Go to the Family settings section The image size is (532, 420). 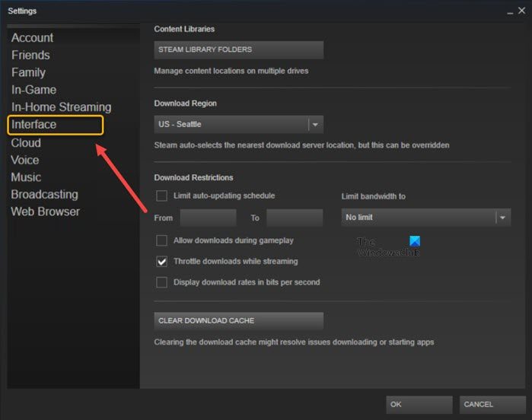28,72
